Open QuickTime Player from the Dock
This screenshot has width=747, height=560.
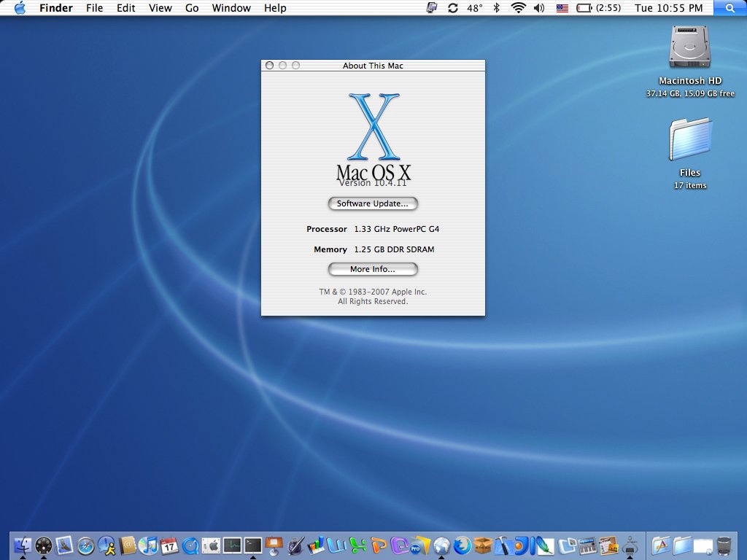click(190, 545)
